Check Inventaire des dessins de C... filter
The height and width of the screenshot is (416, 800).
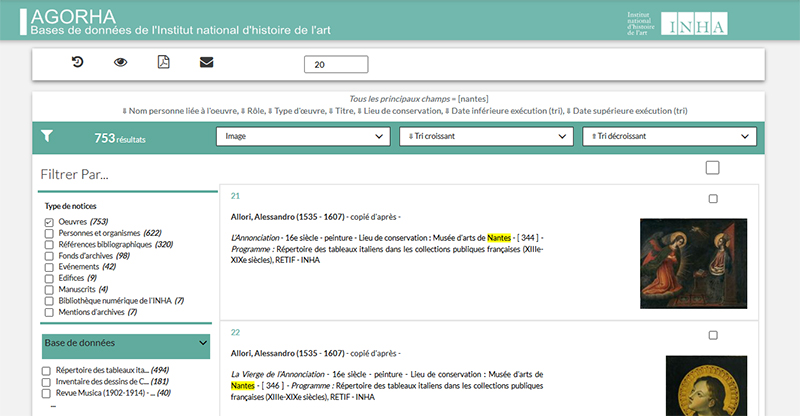coord(46,382)
